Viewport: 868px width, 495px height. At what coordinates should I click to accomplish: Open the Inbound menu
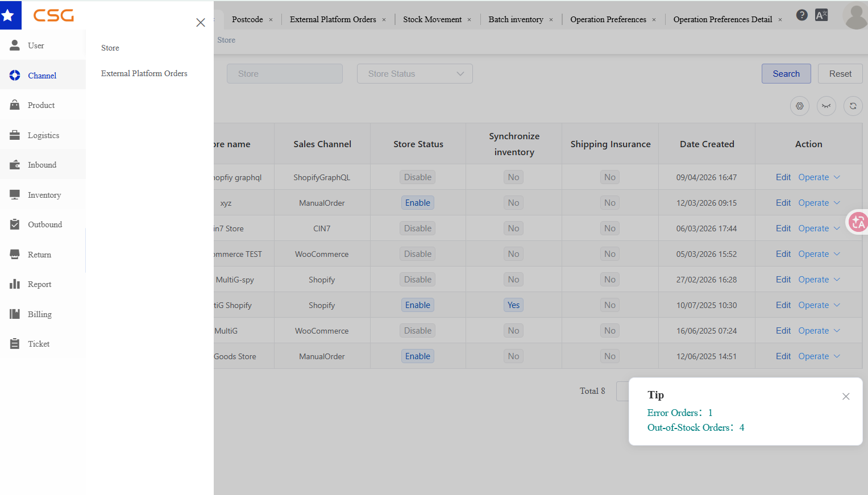(x=43, y=165)
